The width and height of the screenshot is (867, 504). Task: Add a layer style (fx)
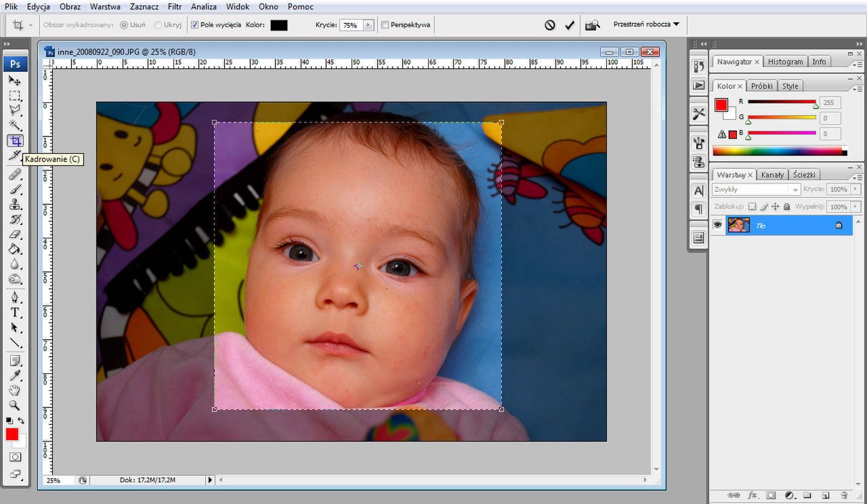click(752, 495)
